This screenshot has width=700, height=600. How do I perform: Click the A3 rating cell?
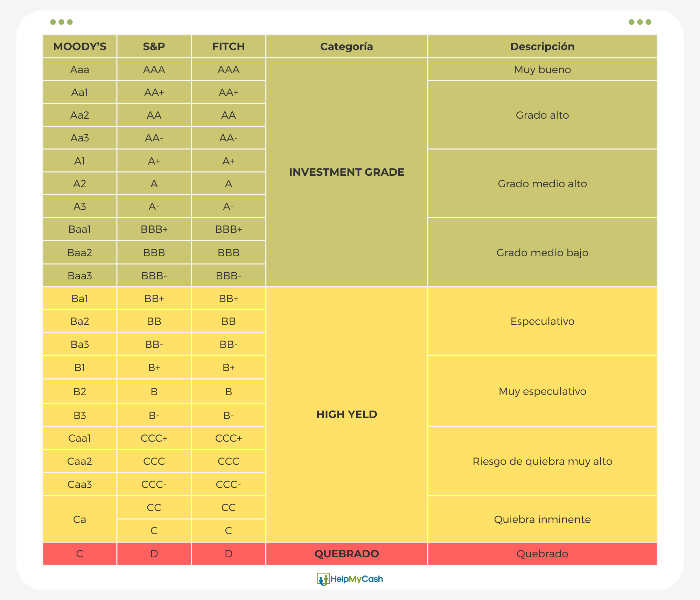80,206
